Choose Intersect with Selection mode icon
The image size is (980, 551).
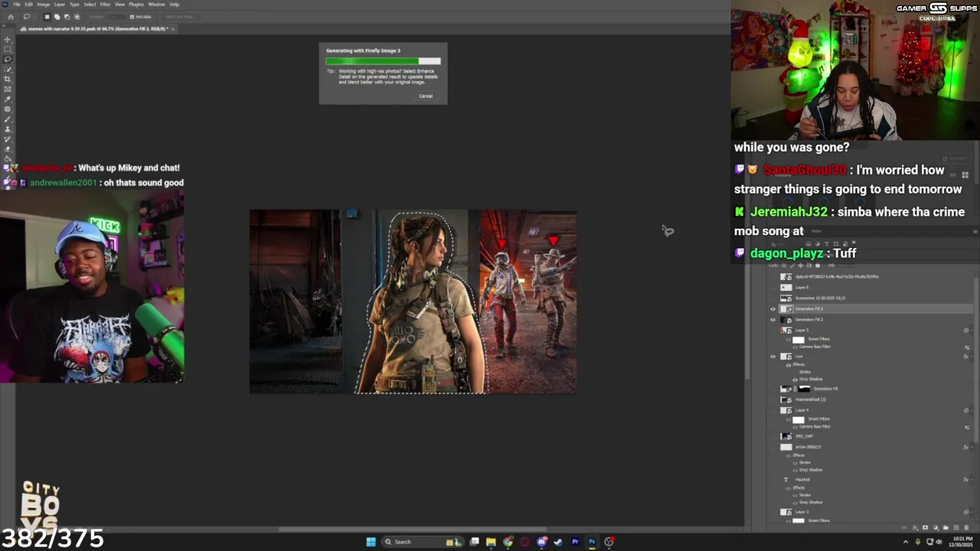[x=77, y=17]
